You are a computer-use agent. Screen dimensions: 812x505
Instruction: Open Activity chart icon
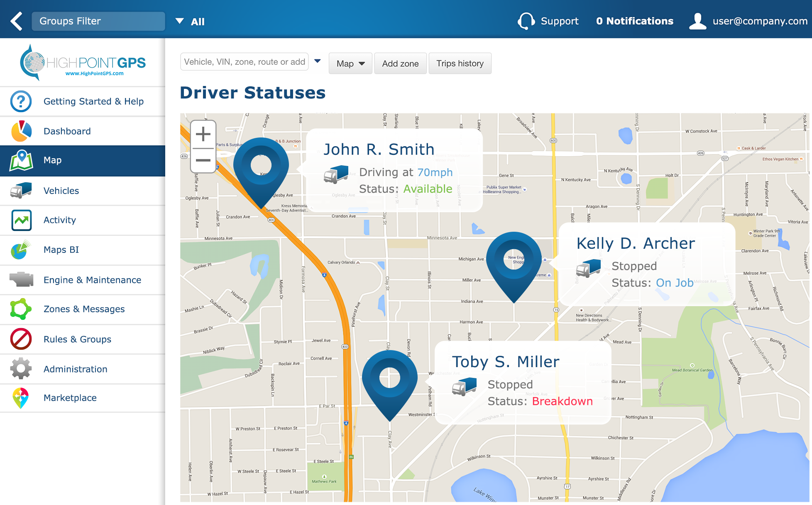tap(21, 220)
